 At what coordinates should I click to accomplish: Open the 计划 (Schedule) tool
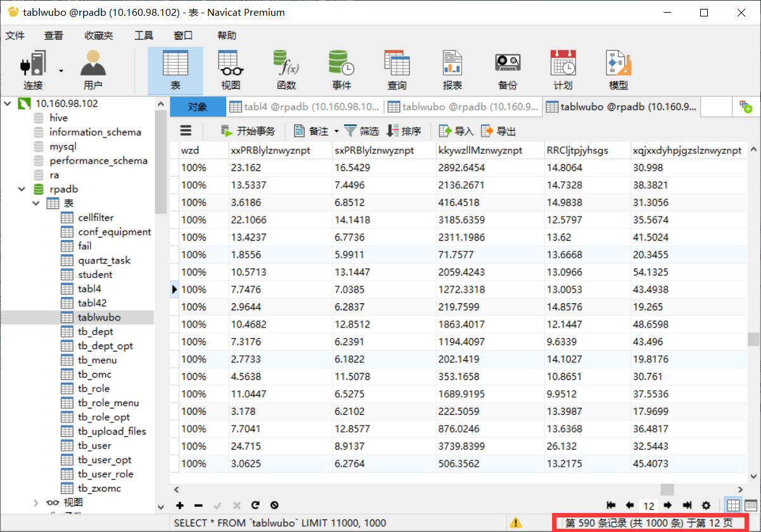coord(562,68)
